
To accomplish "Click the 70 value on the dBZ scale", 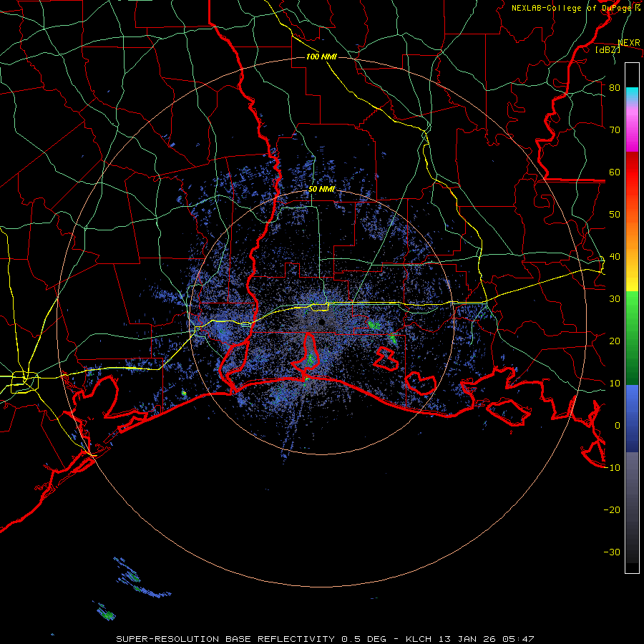I will pyautogui.click(x=615, y=130).
